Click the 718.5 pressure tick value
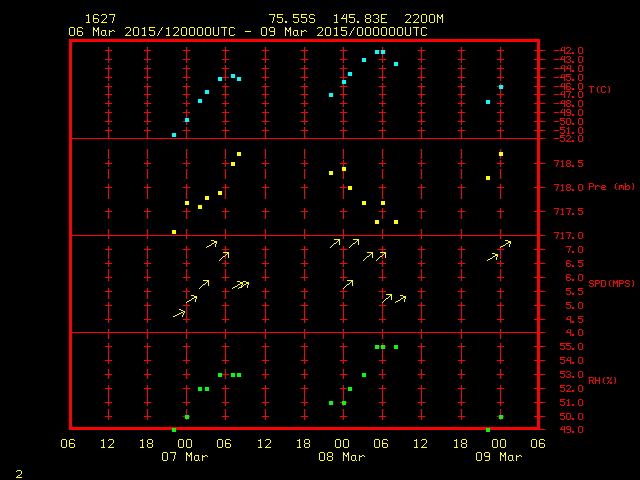640x480 pixels. [x=569, y=164]
